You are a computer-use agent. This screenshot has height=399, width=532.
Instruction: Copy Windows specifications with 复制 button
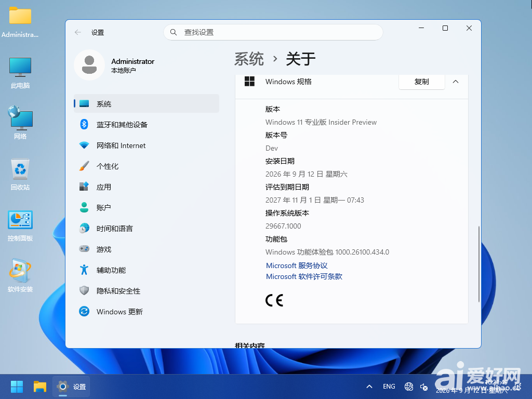click(x=422, y=82)
